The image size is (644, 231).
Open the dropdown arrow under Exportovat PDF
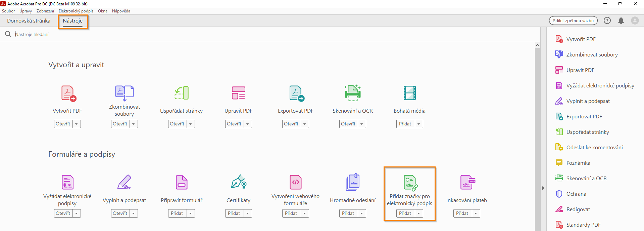305,124
